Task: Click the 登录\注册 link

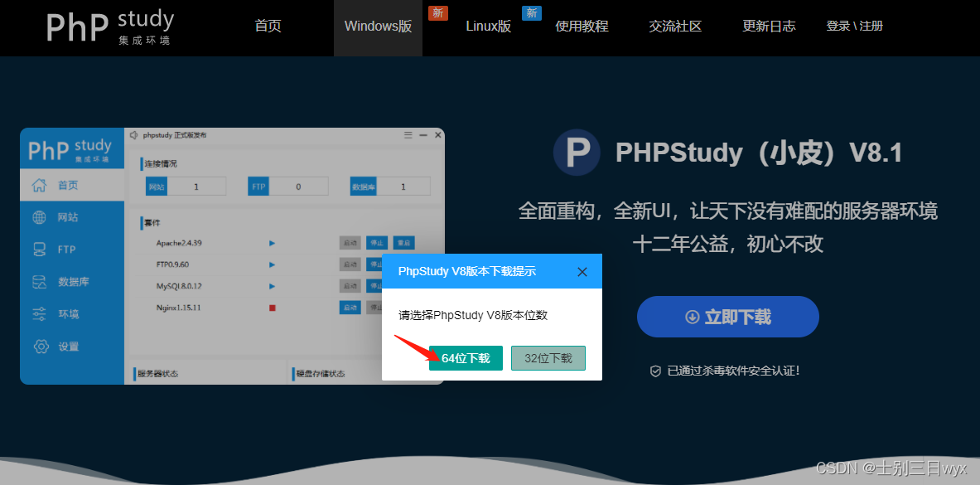Action: (x=854, y=26)
